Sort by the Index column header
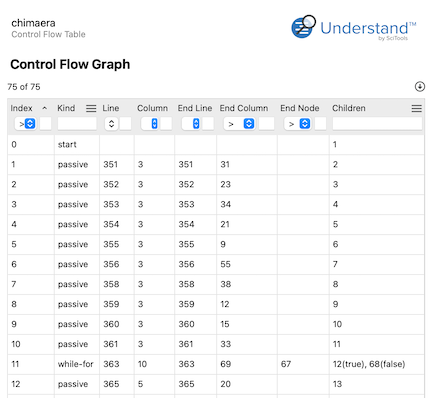 tap(21, 108)
